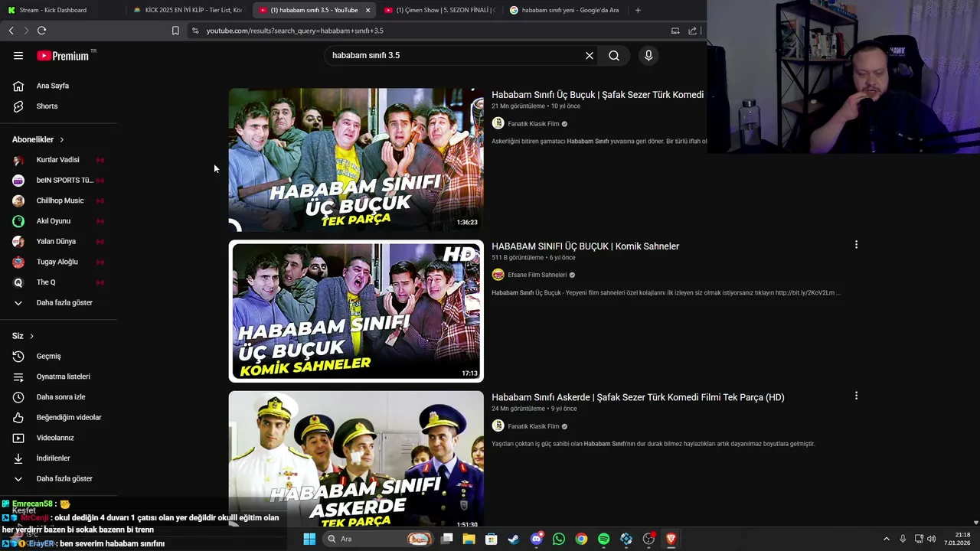Open Fanatik Klasik Film channel under first video
980x551 pixels.
tap(533, 124)
